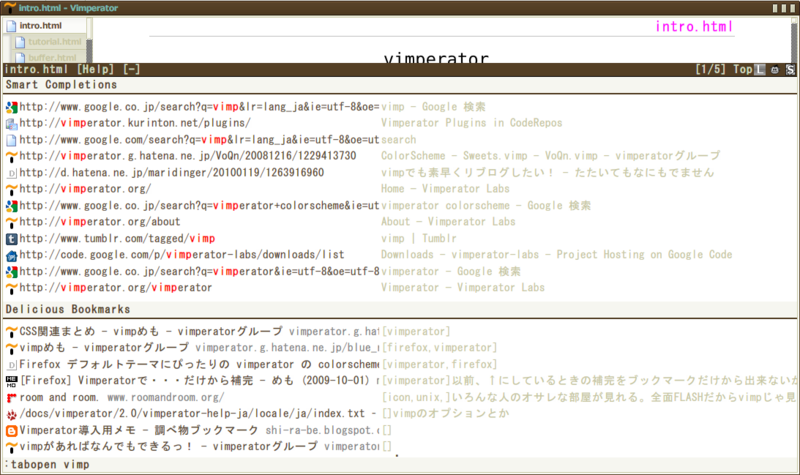The image size is (800, 475).
Task: Click the Tumblr favicon for tumblr.com/tagged/vimp
Action: pos(11,239)
